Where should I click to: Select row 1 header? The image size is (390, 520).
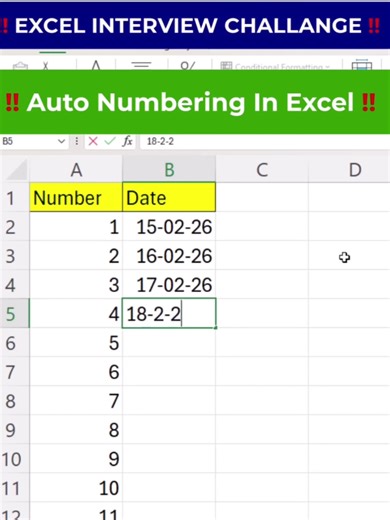click(15, 197)
